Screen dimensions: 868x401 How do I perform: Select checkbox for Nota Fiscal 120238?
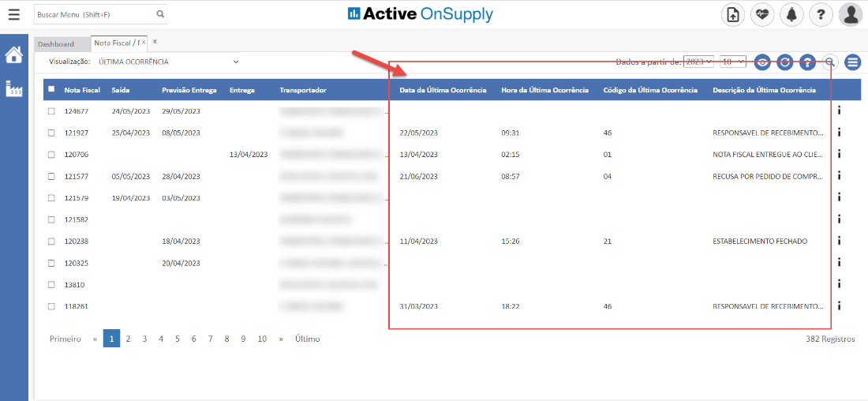tap(51, 242)
